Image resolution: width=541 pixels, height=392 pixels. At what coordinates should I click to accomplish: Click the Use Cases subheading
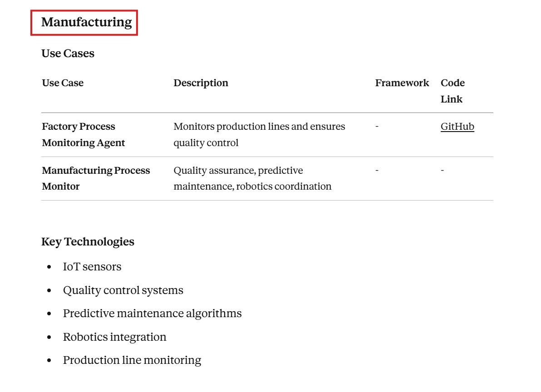pos(68,54)
